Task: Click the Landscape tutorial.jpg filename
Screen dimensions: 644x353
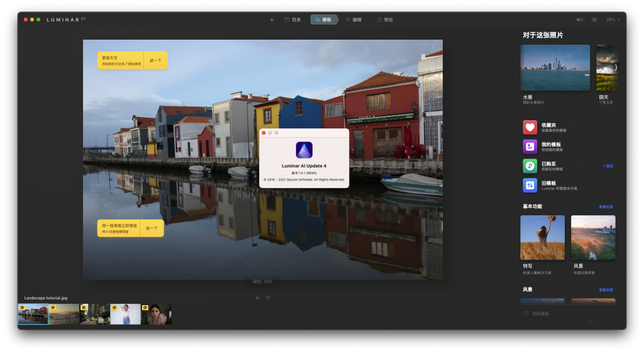Action: pyautogui.click(x=45, y=298)
